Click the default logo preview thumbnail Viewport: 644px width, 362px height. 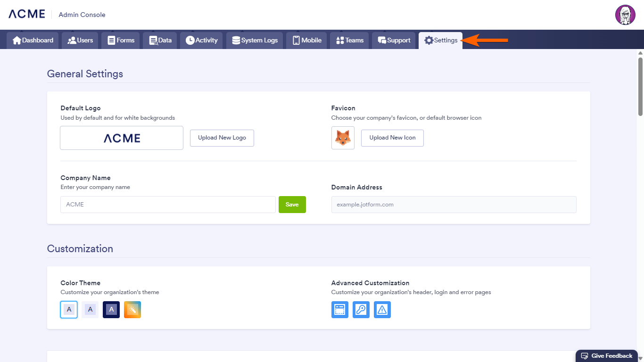(122, 138)
